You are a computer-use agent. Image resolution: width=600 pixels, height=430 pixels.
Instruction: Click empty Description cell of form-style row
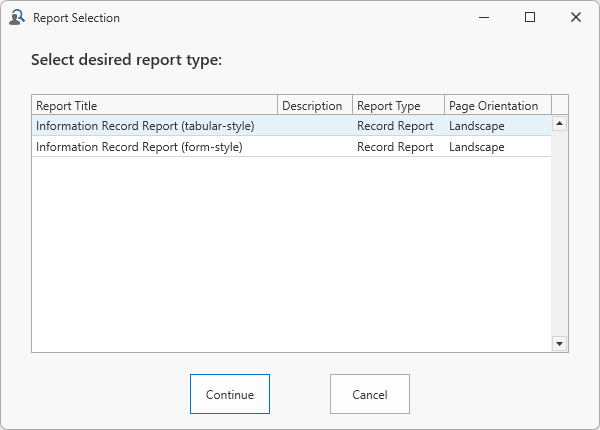click(314, 147)
